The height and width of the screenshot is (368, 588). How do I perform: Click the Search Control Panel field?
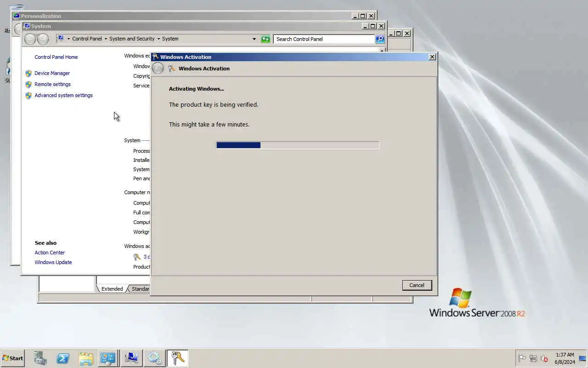[x=324, y=39]
